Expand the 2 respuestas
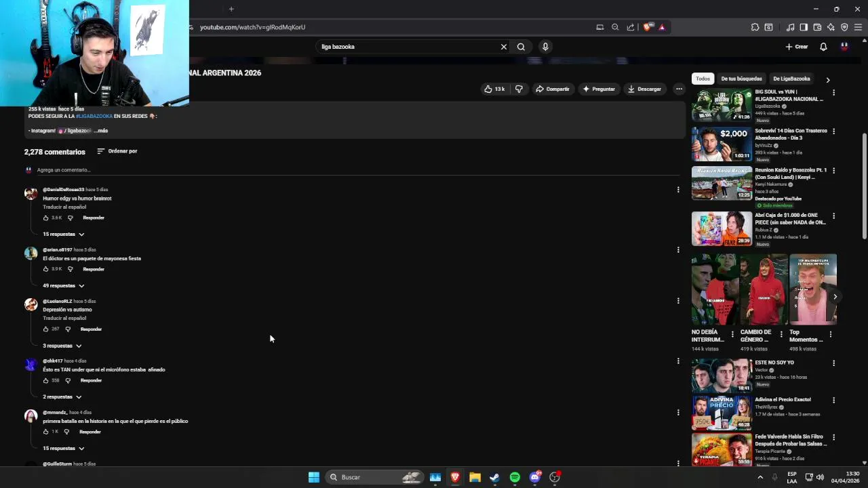Viewport: 868px width, 488px height. point(62,397)
